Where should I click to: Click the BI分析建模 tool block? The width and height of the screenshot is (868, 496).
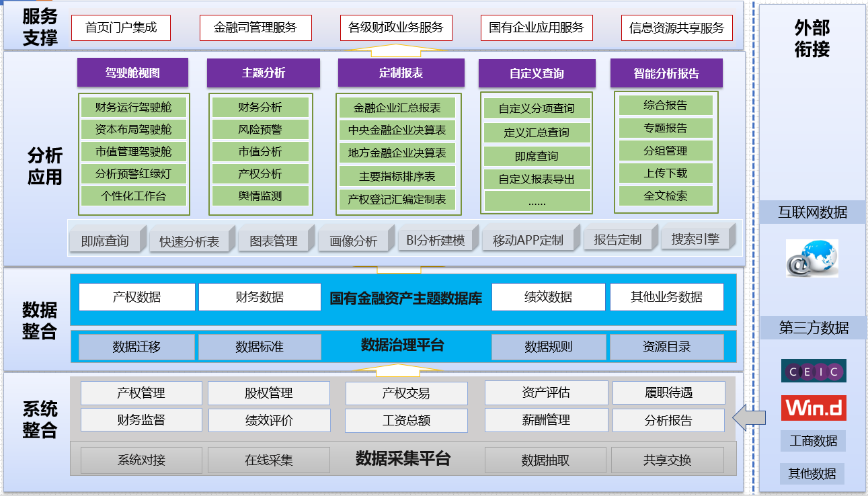pos(435,240)
